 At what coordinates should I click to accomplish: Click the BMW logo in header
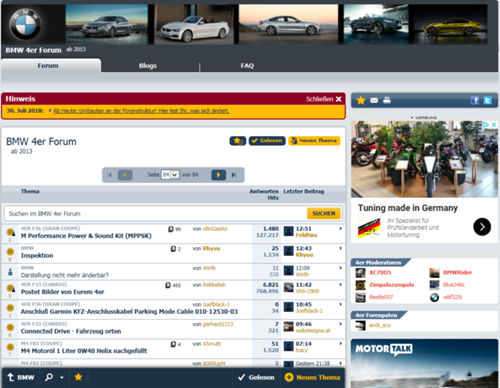[x=25, y=24]
